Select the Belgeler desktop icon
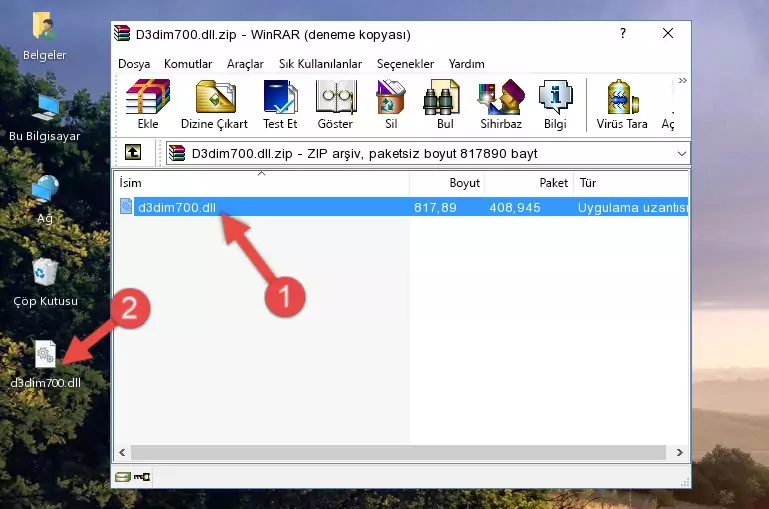Image resolution: width=769 pixels, height=509 pixels. click(x=44, y=37)
